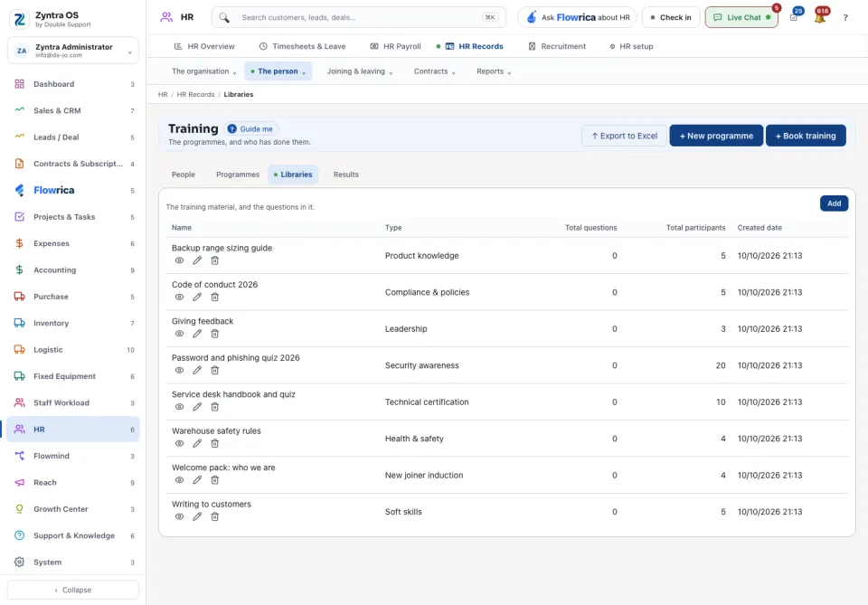Viewport: 868px width, 605px height.
Task: Delete Service desk handbook and quiz
Action: pyautogui.click(x=215, y=407)
